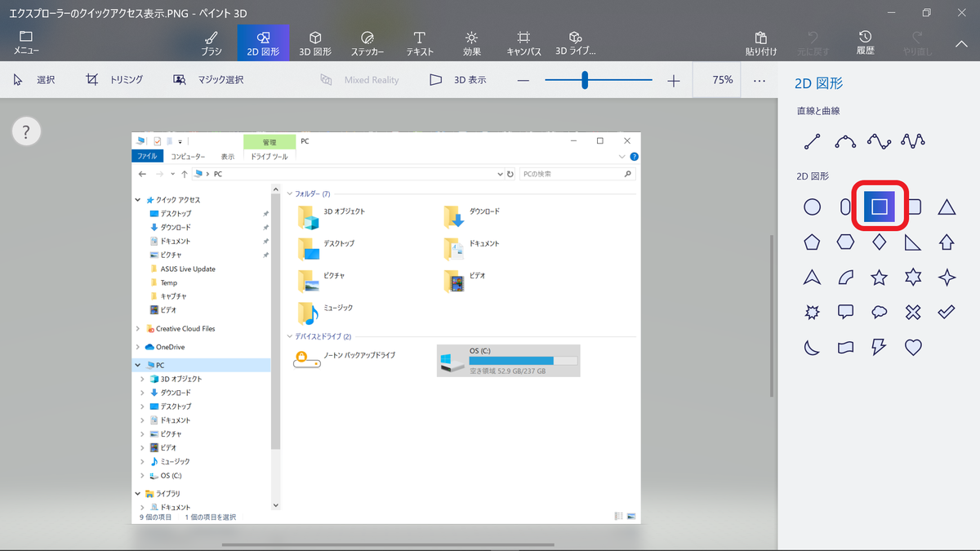980x551 pixels.
Task: Select the six-point star shape
Action: (913, 278)
